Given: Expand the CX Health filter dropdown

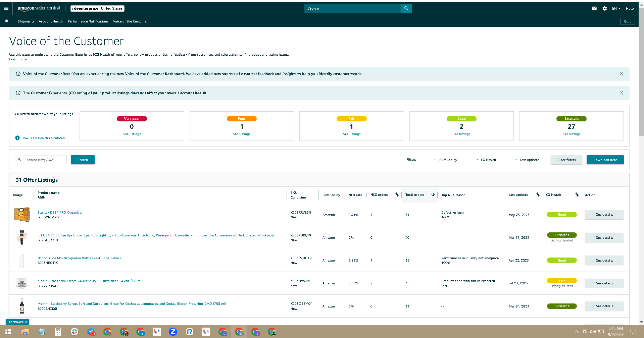Looking at the screenshot, I should point(486,160).
